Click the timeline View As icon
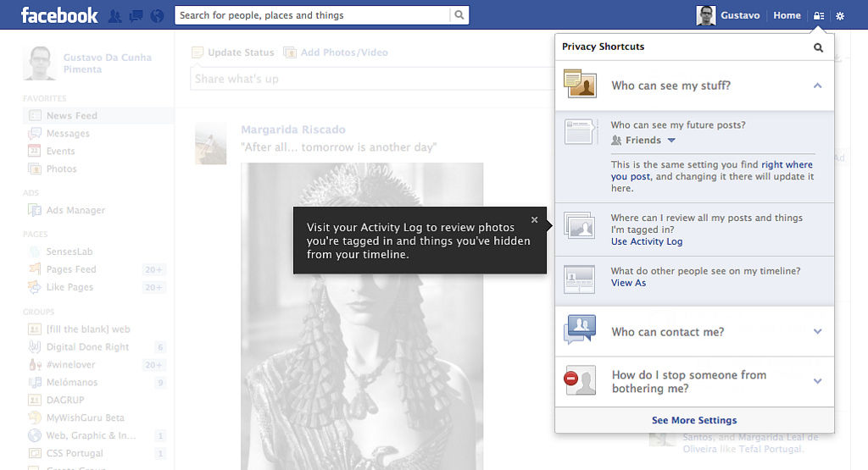The width and height of the screenshot is (868, 470). tap(579, 279)
